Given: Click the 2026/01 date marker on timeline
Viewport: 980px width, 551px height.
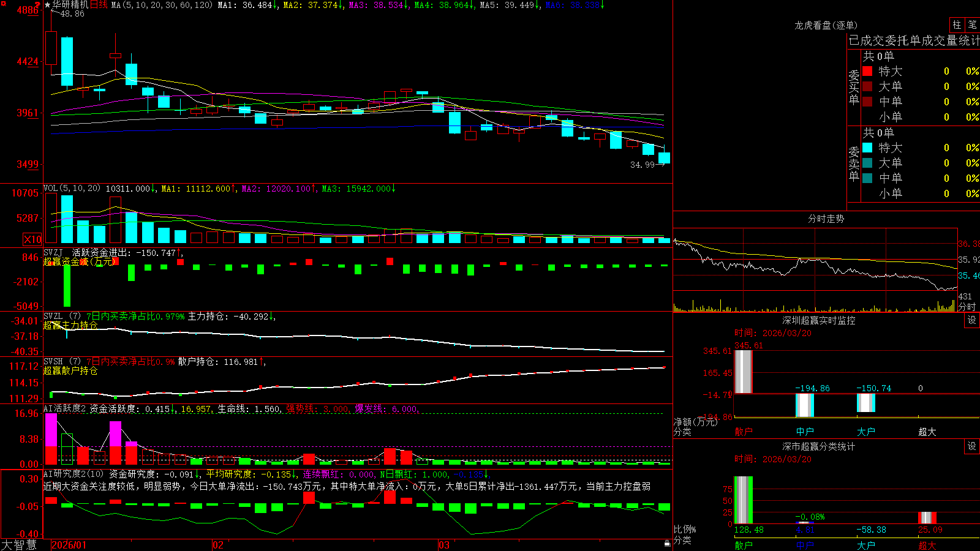Looking at the screenshot, I should (69, 545).
